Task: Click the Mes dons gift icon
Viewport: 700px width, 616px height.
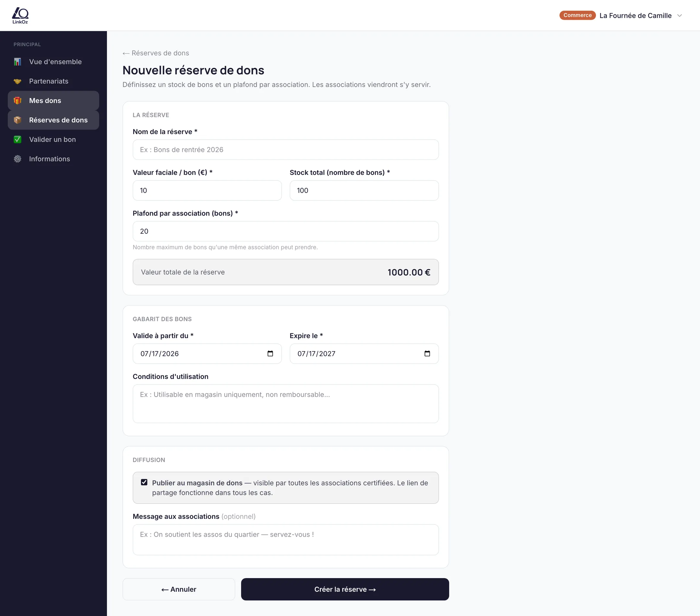Action: pyautogui.click(x=17, y=101)
